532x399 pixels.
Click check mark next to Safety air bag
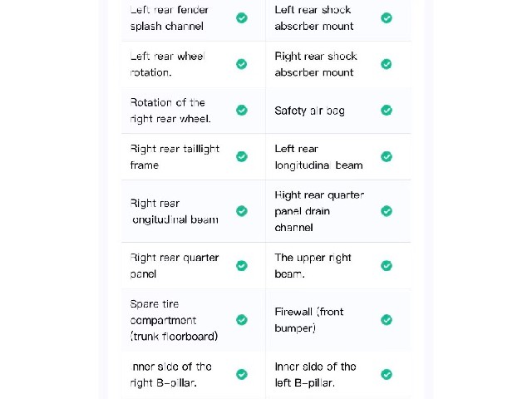coord(386,111)
